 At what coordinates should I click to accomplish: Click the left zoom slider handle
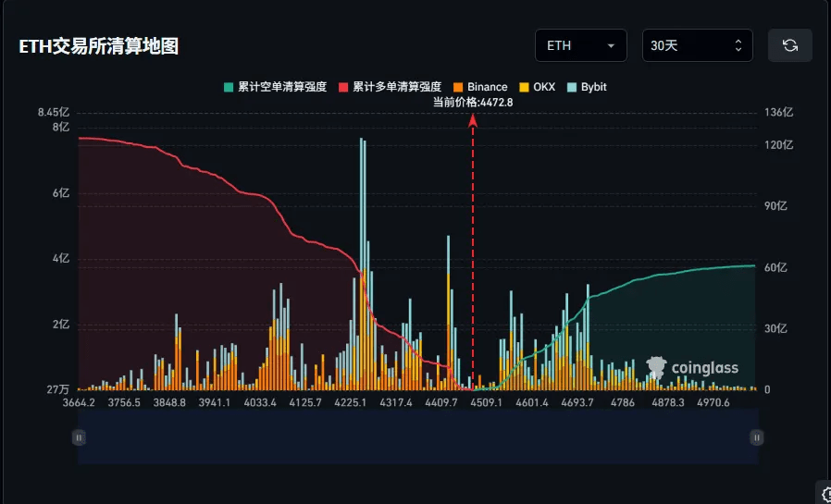click(79, 437)
